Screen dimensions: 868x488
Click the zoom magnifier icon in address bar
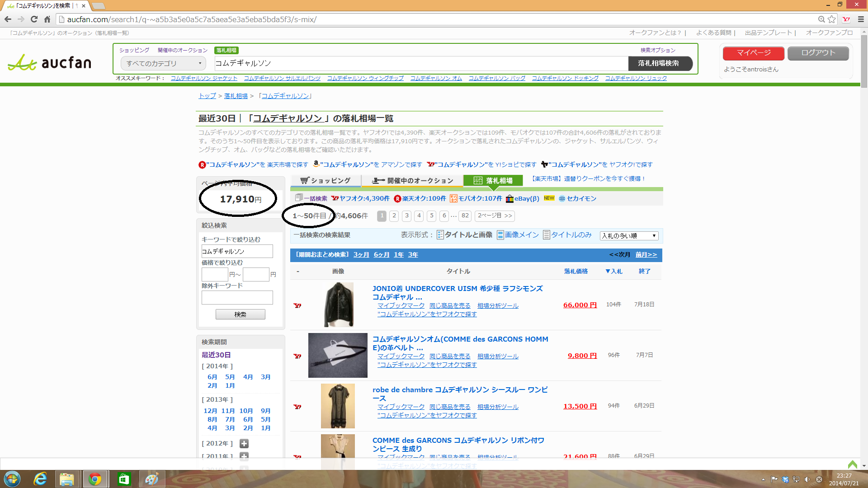[821, 19]
